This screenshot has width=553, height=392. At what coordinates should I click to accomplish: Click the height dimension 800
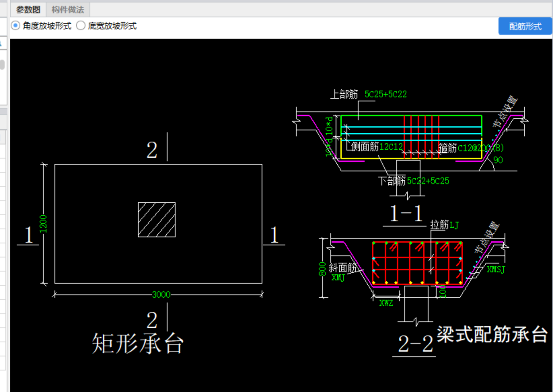pyautogui.click(x=322, y=267)
